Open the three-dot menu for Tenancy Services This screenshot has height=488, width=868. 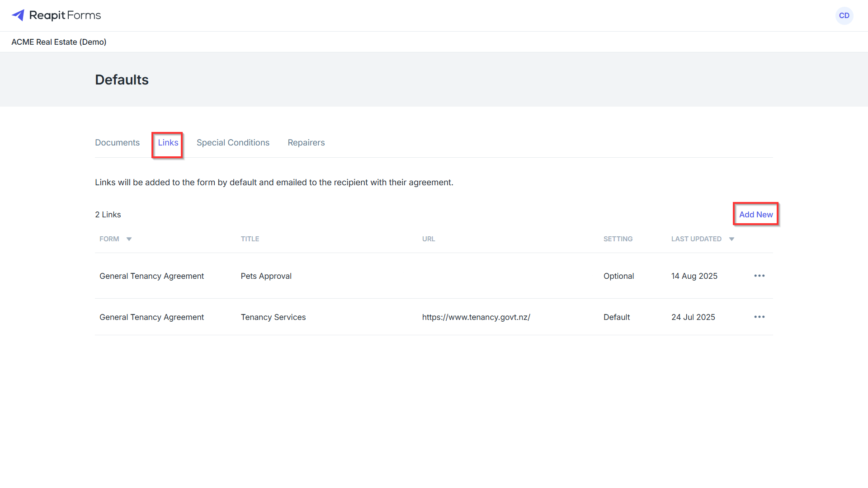click(x=759, y=317)
